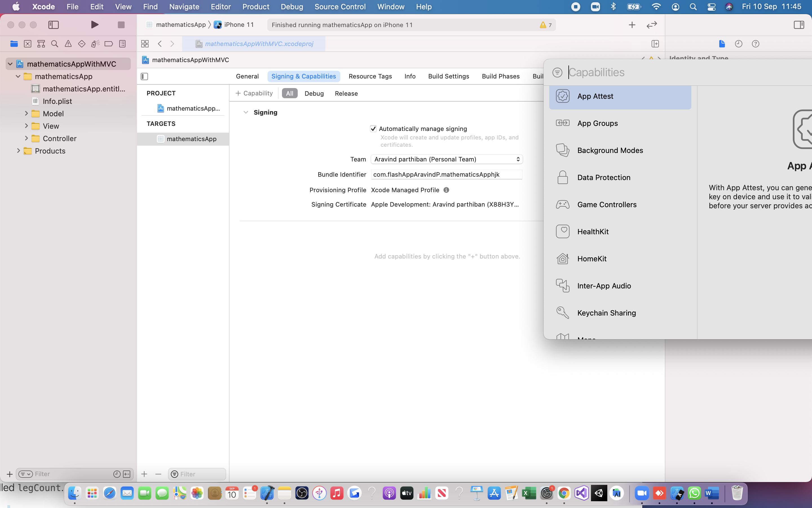
Task: Open Spotlight search in menu bar
Action: tap(693, 7)
